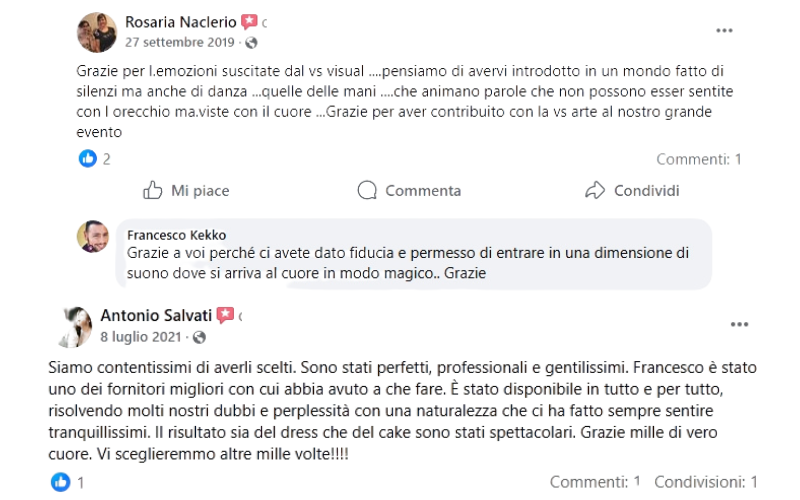
Task: Click the recommendation badge next to Rosaria Naclerio
Action: pyautogui.click(x=249, y=22)
